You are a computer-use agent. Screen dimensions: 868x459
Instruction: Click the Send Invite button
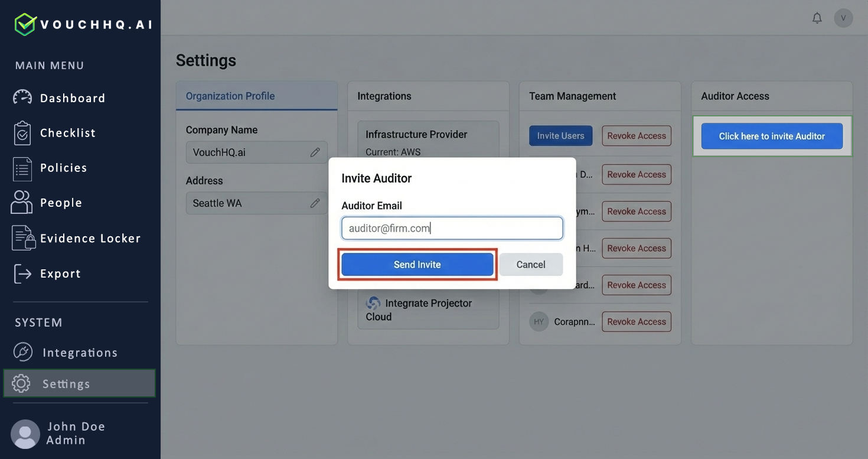coord(417,264)
